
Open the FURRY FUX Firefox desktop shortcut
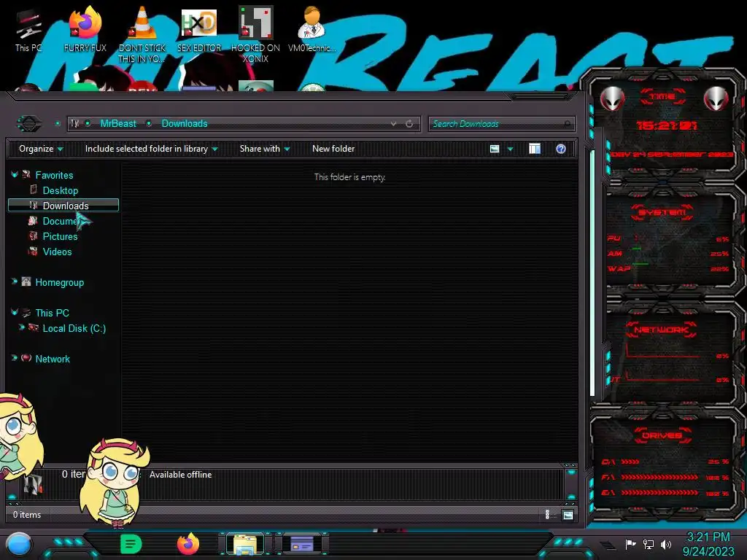(85, 29)
